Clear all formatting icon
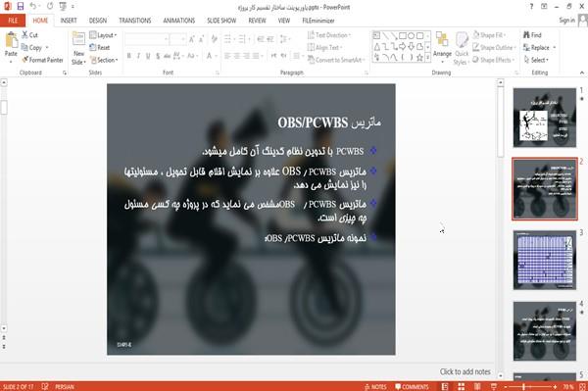588x391 pixels. coord(214,39)
